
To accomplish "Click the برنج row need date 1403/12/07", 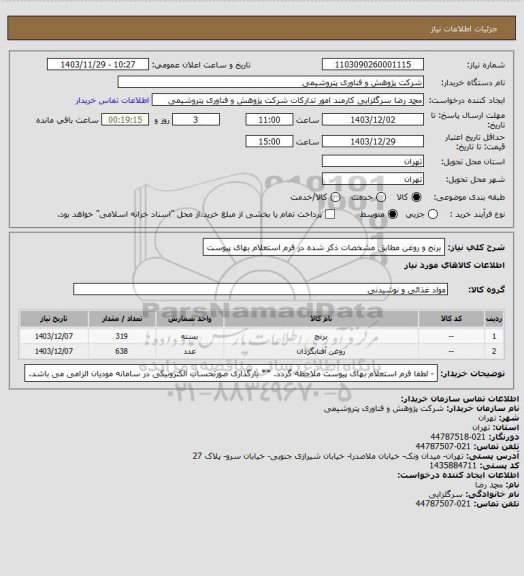I will [x=54, y=336].
